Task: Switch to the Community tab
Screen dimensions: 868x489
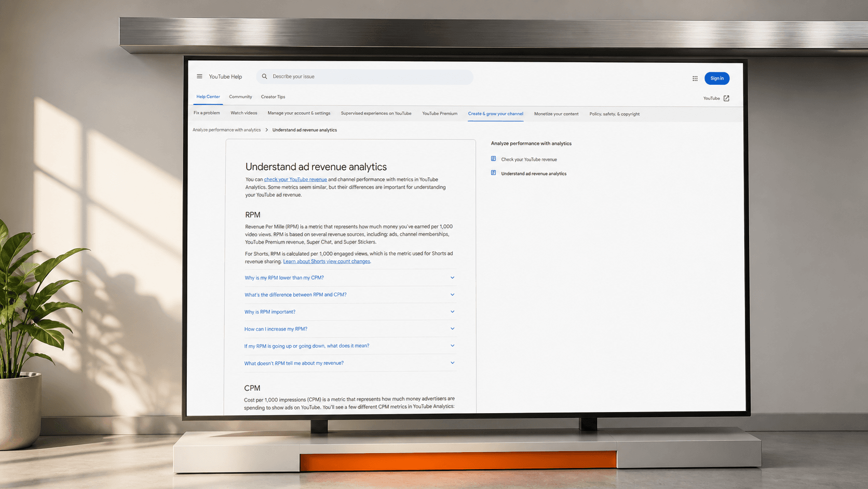Action: click(x=240, y=97)
